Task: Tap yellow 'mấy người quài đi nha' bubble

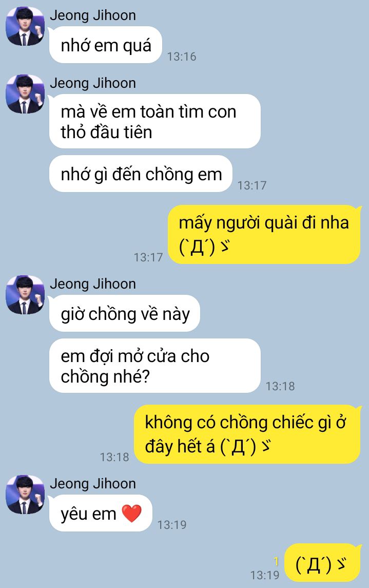Action: (264, 234)
